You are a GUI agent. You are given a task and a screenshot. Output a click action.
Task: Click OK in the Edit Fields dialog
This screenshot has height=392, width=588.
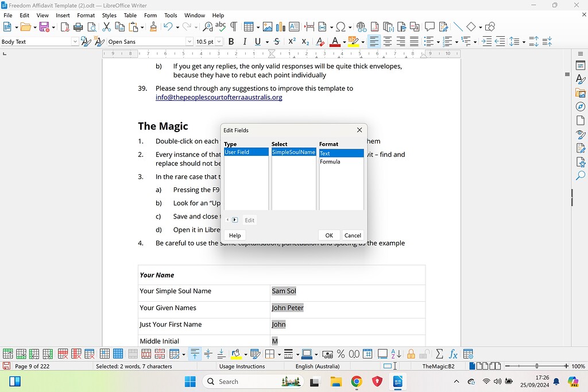(328, 235)
